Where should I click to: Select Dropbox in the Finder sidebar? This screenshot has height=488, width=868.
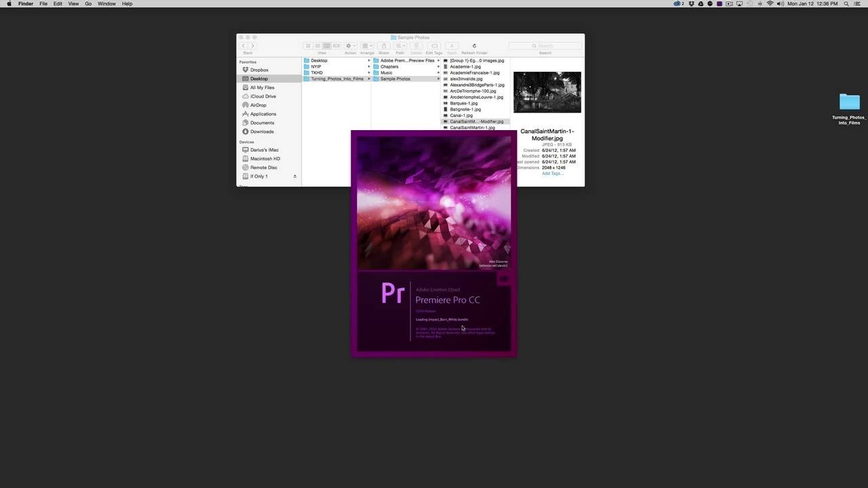[269, 70]
